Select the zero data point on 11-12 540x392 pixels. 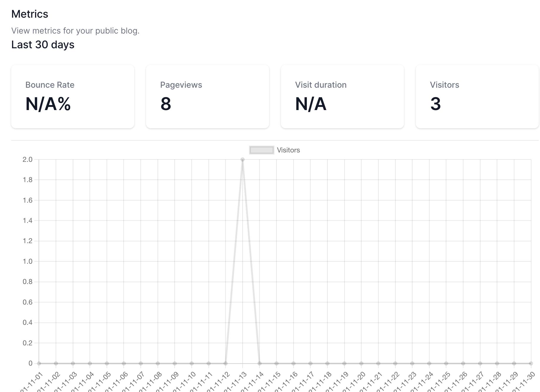pyautogui.click(x=226, y=363)
